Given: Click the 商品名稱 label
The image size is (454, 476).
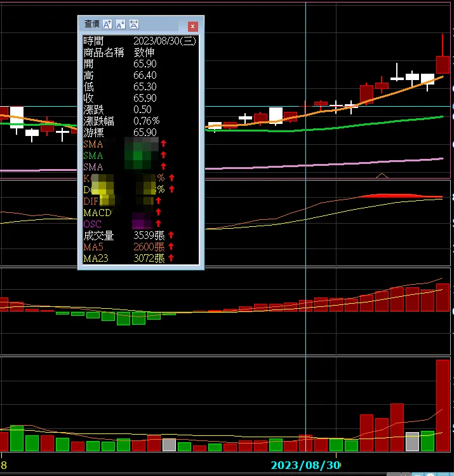Looking at the screenshot, I should point(103,53).
